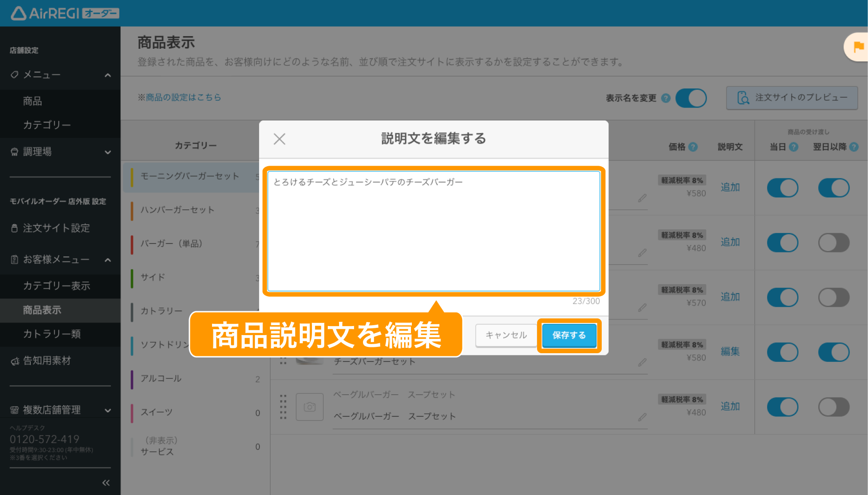Image resolution: width=868 pixels, height=495 pixels.
Task: Toggle 当日 switch in チーズバーガーセット row
Action: [783, 352]
